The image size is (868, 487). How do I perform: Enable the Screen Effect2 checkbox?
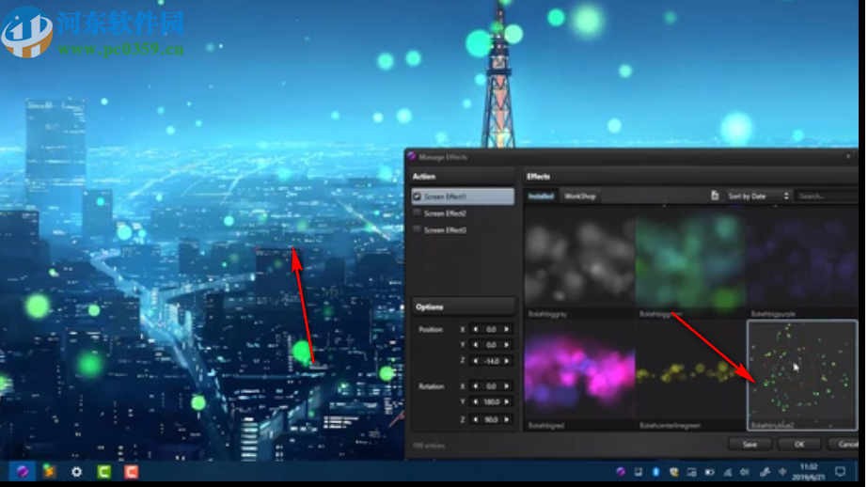[x=417, y=213]
